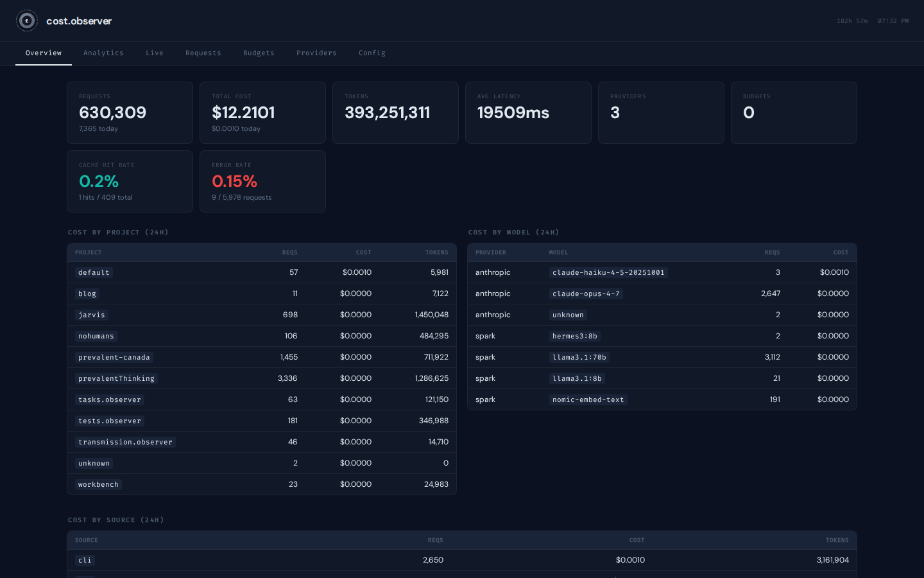Screen dimensions: 924x578
Task: Click the cli token count 3,161,904
Action: click(833, 560)
